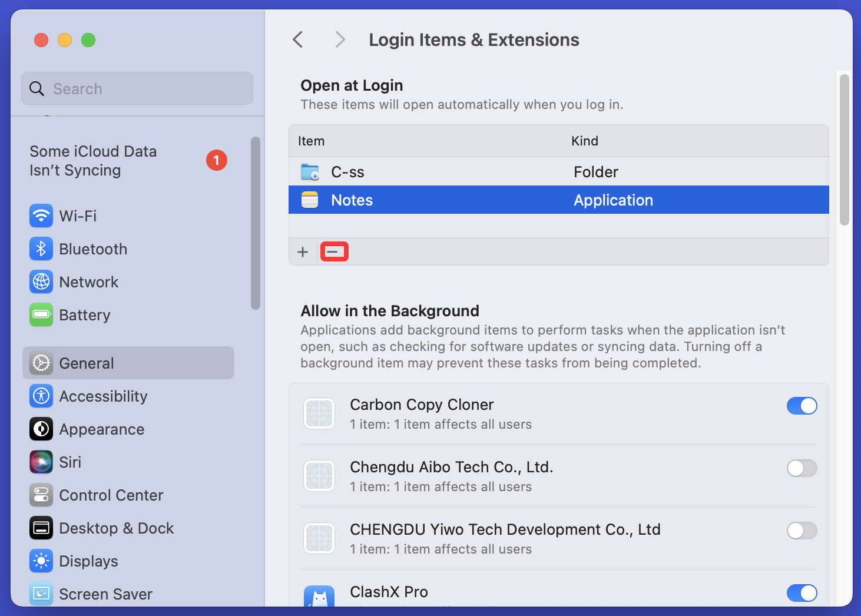Viewport: 861px width, 616px height.
Task: Enable Chengdu Aibo Tech background toggle
Action: [802, 468]
